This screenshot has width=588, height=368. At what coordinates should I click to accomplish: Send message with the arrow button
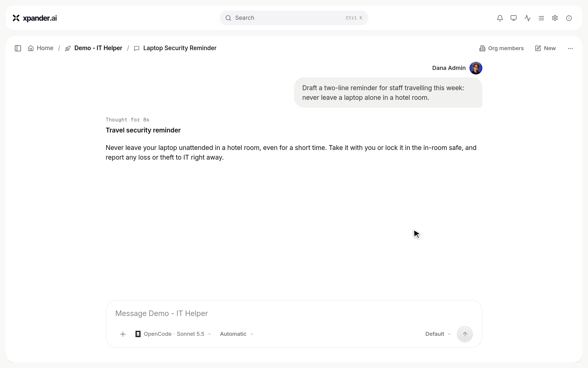click(x=465, y=334)
